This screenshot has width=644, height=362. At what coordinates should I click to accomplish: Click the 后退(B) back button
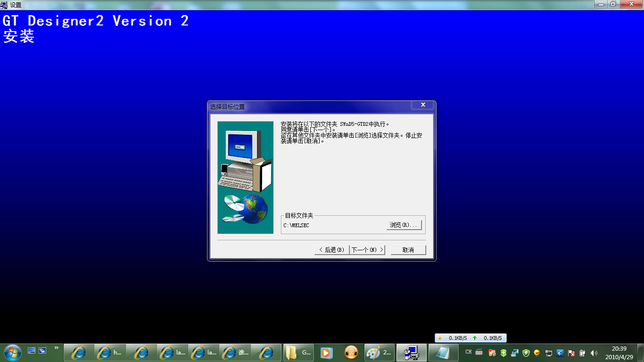(x=332, y=250)
